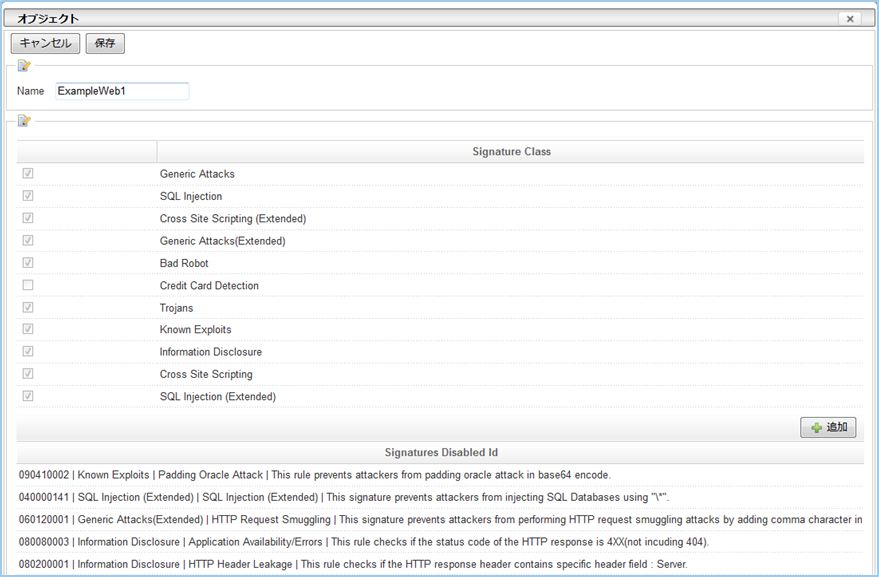
Task: Close the オブジェクト dialog with X
Action: click(x=850, y=19)
